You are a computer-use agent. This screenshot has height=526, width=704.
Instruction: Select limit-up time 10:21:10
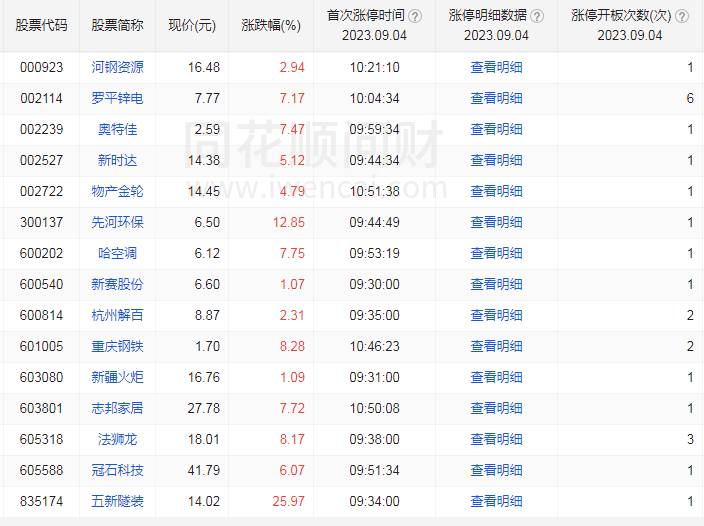[x=374, y=67]
